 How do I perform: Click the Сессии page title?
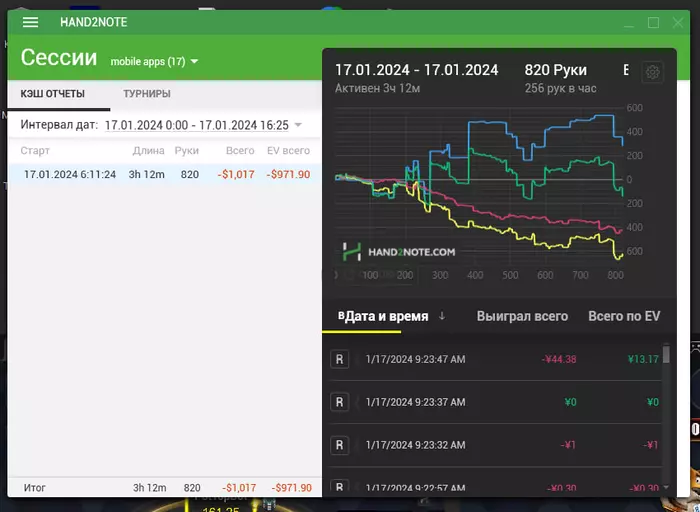tap(59, 58)
